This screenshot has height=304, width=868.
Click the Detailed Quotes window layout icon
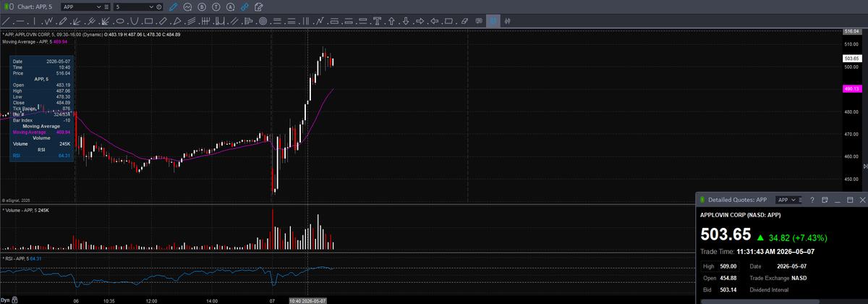click(x=825, y=200)
